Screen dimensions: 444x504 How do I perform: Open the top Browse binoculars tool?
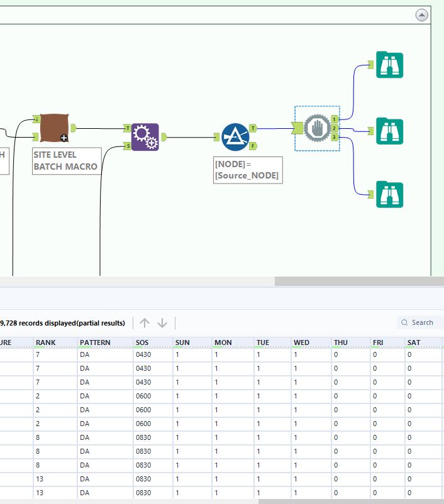click(x=389, y=65)
